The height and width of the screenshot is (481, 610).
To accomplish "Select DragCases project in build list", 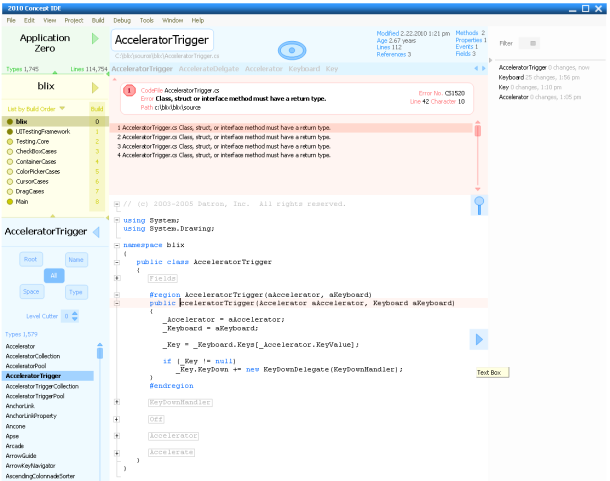I will pos(30,191).
